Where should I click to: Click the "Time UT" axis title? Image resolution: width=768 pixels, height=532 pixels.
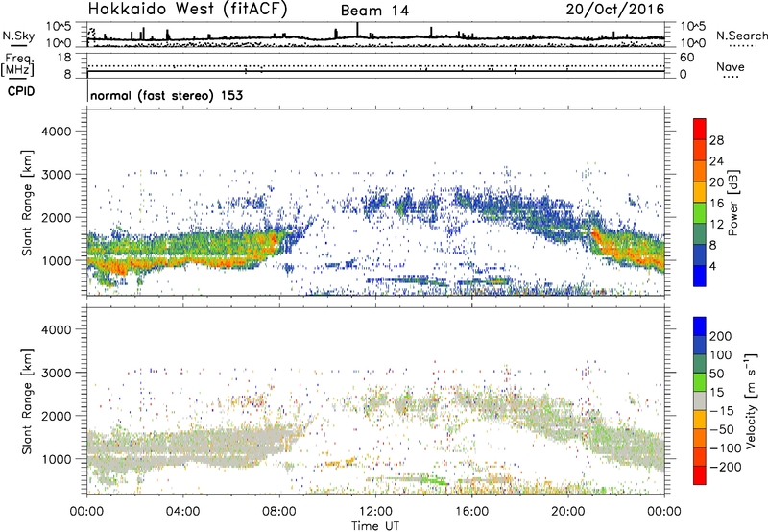tap(375, 526)
